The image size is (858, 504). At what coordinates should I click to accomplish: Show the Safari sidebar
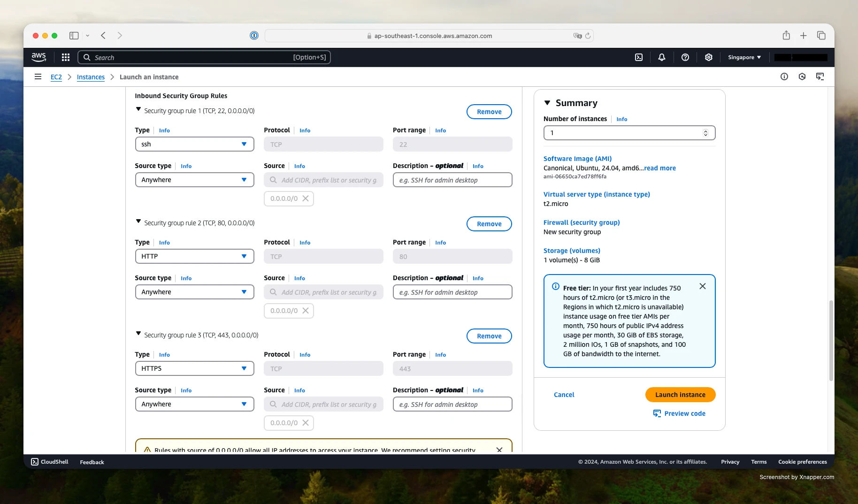pyautogui.click(x=74, y=36)
